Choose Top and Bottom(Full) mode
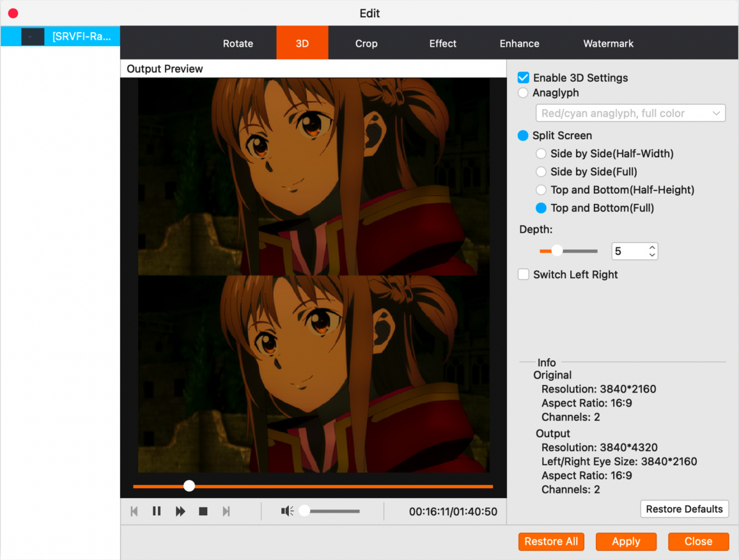This screenshot has height=560, width=739. click(541, 208)
